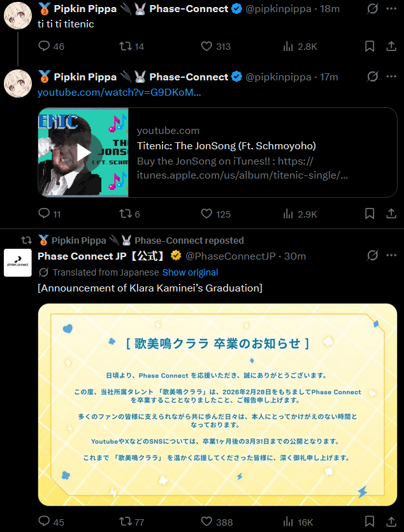Viewport: 404px width, 532px height.
Task: Play the Titenic JonSong video thumbnail
Action: (83, 152)
